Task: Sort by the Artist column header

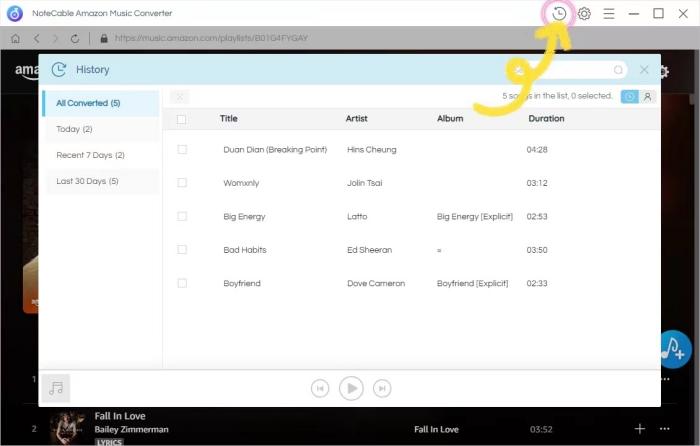Action: click(x=356, y=118)
